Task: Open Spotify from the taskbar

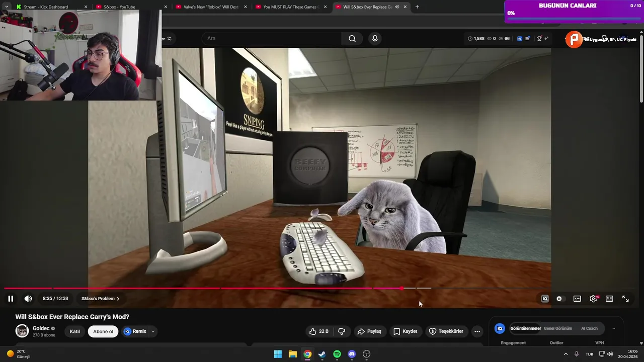Action: pyautogui.click(x=337, y=354)
